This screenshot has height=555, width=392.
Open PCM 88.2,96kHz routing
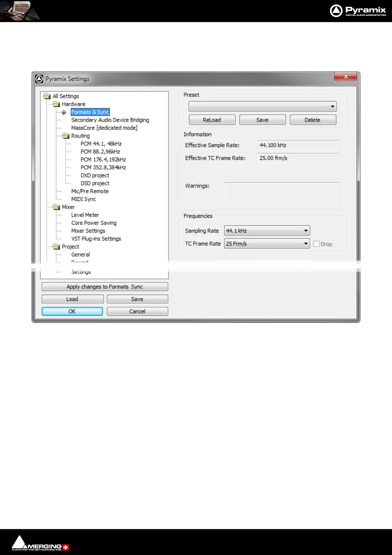pyautogui.click(x=100, y=152)
